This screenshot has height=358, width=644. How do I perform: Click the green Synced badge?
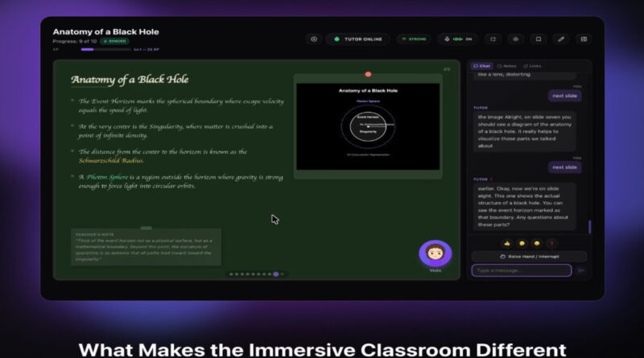[115, 41]
